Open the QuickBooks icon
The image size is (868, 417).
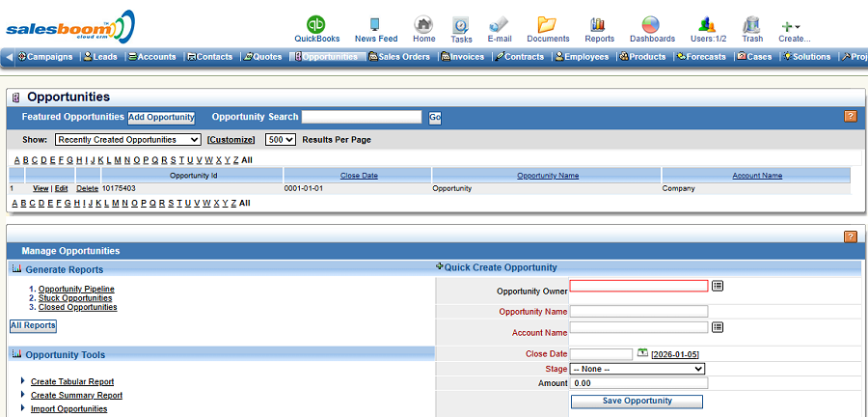pos(316,24)
